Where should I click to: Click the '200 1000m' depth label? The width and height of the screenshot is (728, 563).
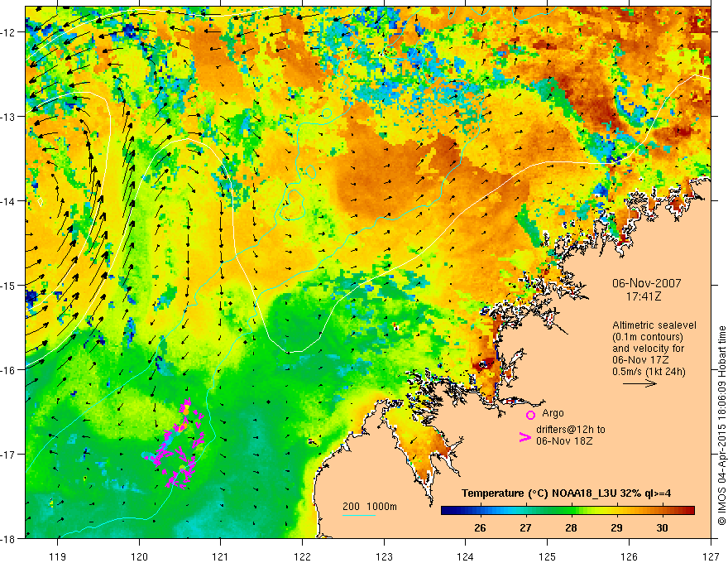point(370,507)
